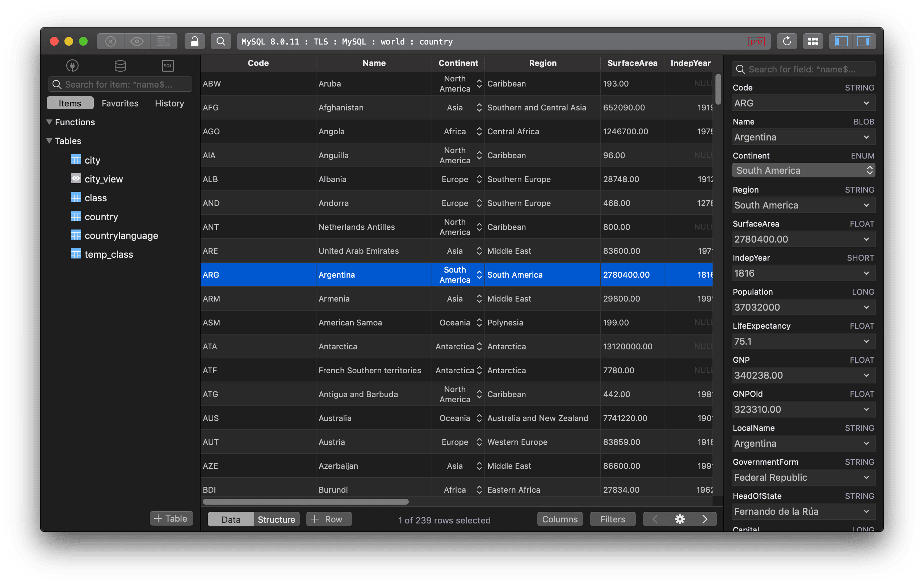Open the search magnifier in the toolbar
Screen dimensions: 924x585
coord(220,41)
